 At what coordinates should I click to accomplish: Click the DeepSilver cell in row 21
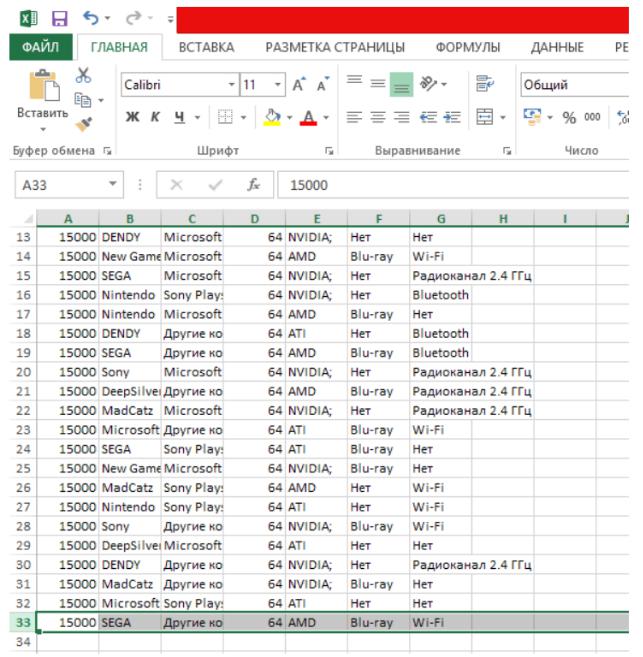(x=130, y=391)
